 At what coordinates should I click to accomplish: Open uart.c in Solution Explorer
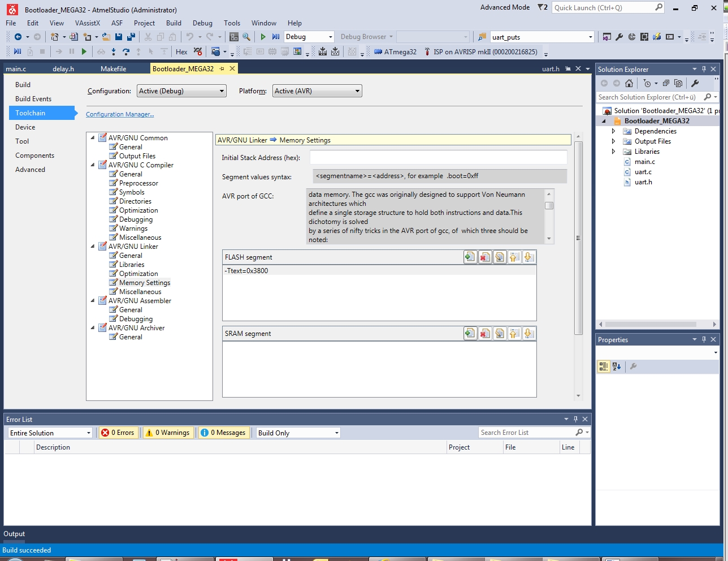coord(643,172)
